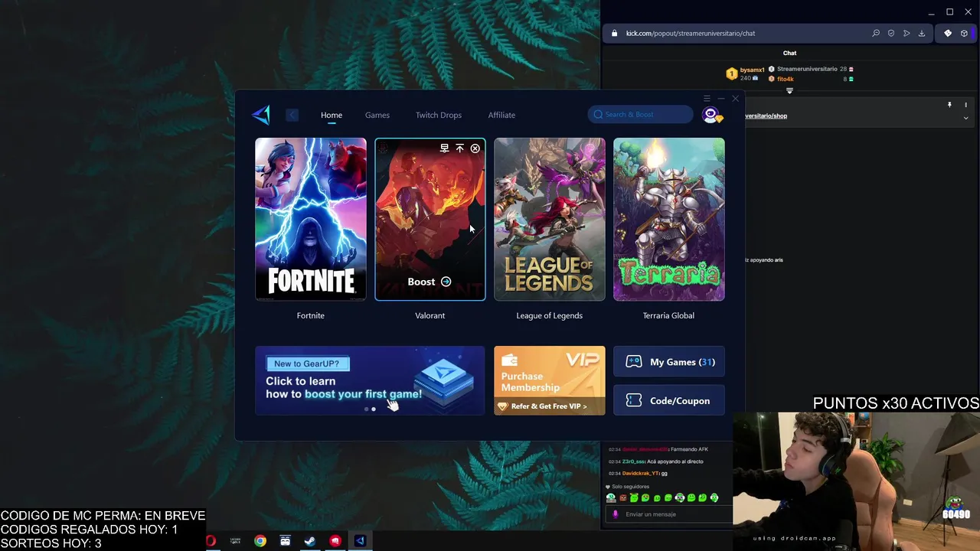Click the cube extension icon in browser

(x=964, y=34)
